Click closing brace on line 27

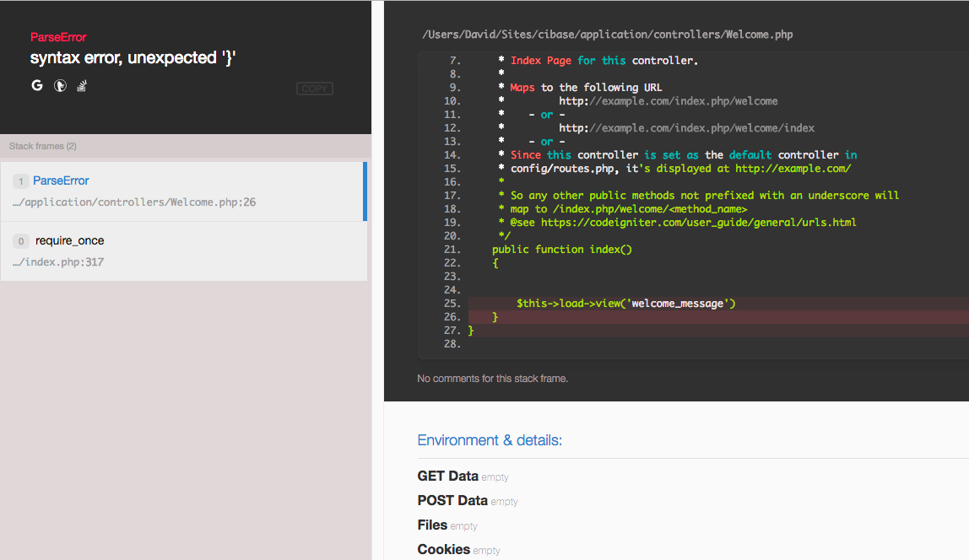[x=471, y=331]
